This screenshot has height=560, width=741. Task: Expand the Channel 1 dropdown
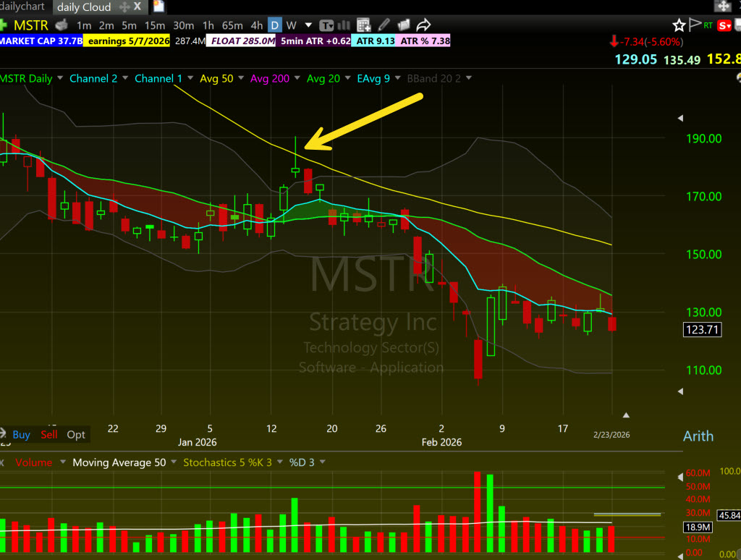190,78
